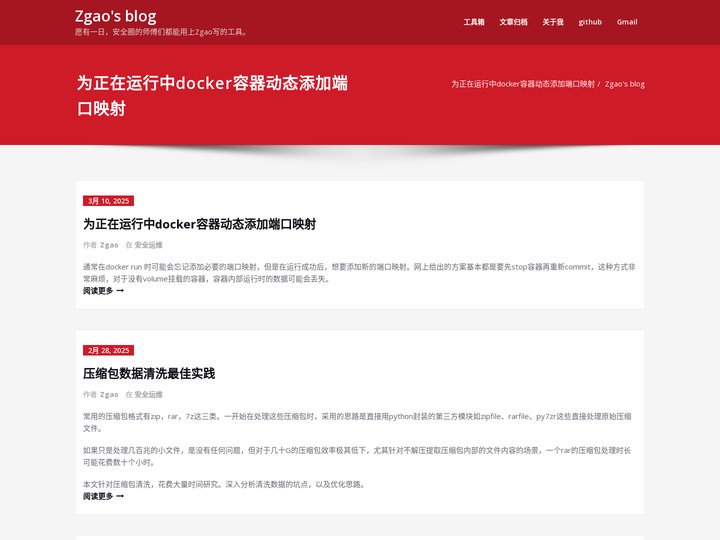The image size is (720, 540).
Task: Click the arrow icon after docker post 阅读更多
Action: click(120, 291)
